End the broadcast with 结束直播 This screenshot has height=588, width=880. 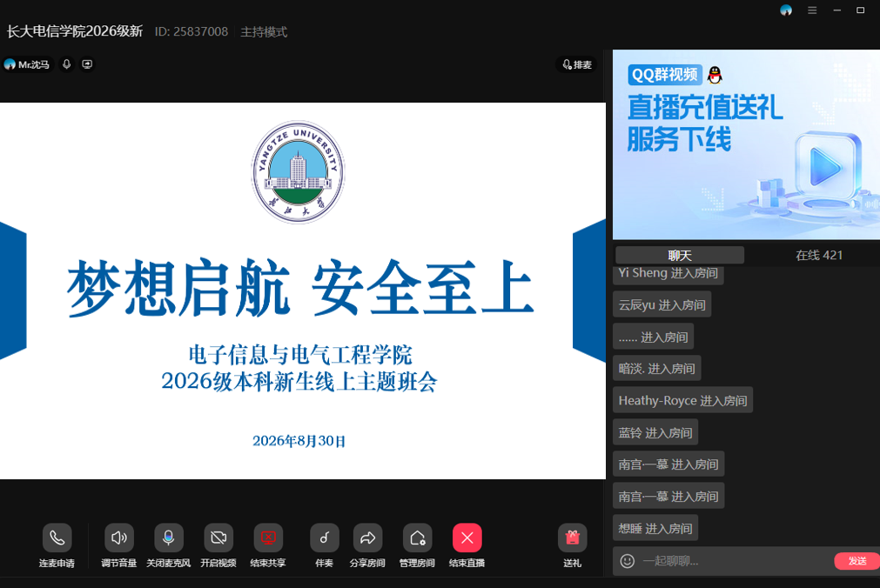467,538
